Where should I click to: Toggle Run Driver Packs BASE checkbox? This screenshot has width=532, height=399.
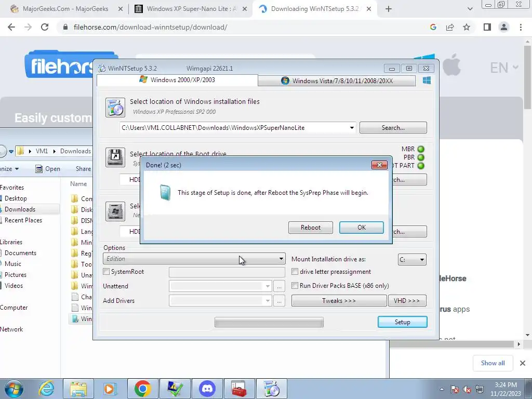pyautogui.click(x=295, y=285)
